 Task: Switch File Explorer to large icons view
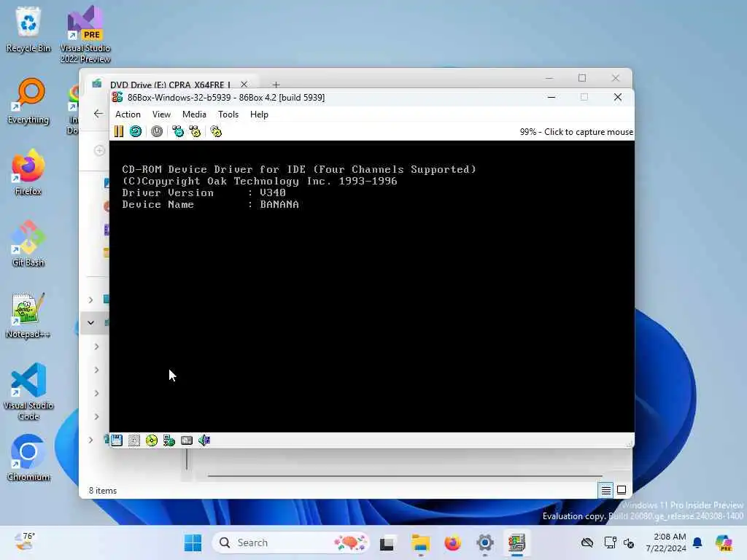622,490
